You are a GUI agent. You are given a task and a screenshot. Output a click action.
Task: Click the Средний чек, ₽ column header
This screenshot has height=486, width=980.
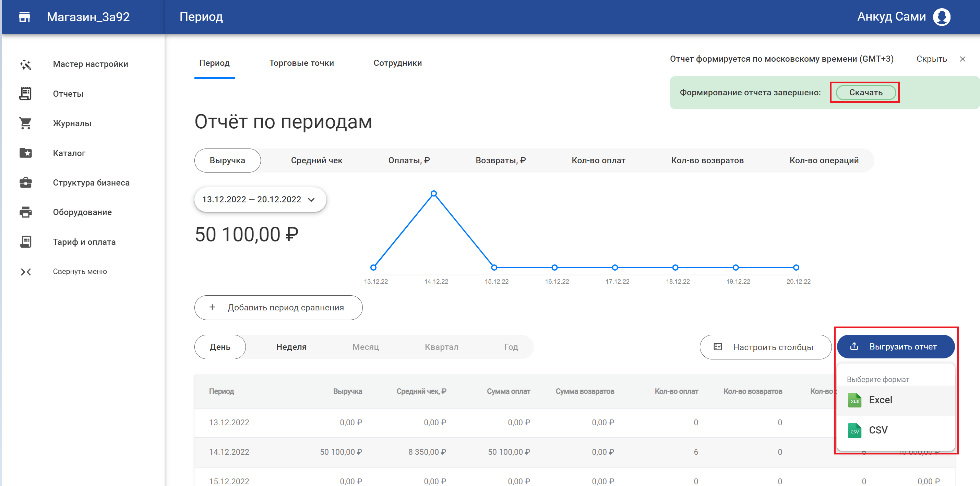pos(421,391)
